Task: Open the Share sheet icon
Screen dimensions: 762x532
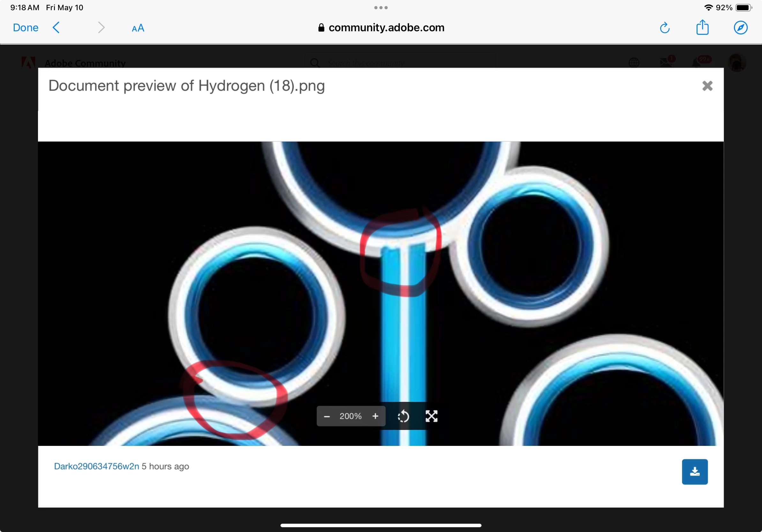Action: coord(702,27)
